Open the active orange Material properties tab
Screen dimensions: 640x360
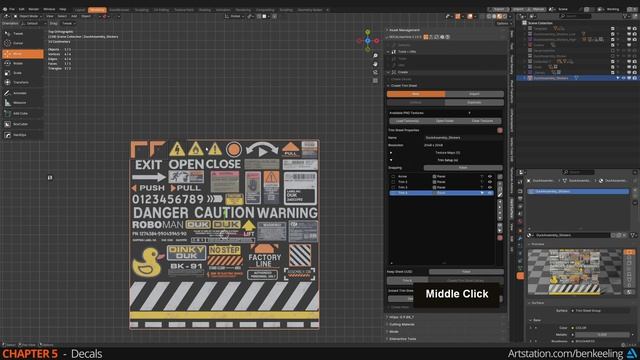click(520, 276)
